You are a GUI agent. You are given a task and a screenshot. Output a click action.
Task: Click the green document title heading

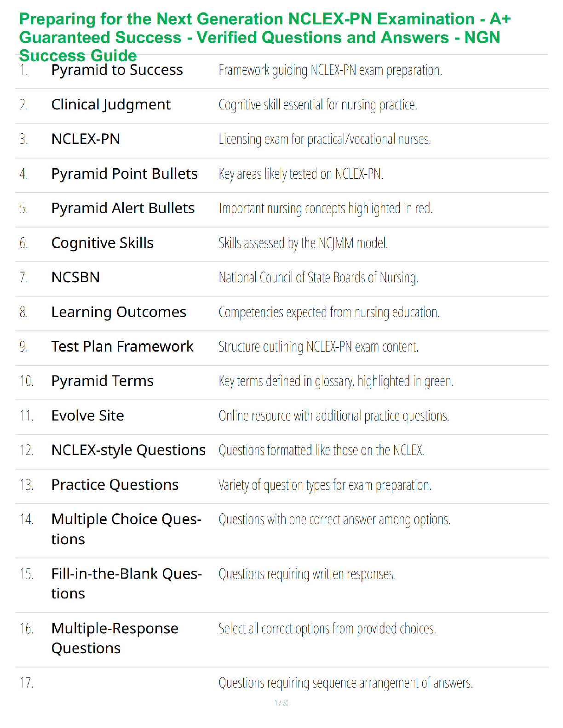click(x=264, y=37)
